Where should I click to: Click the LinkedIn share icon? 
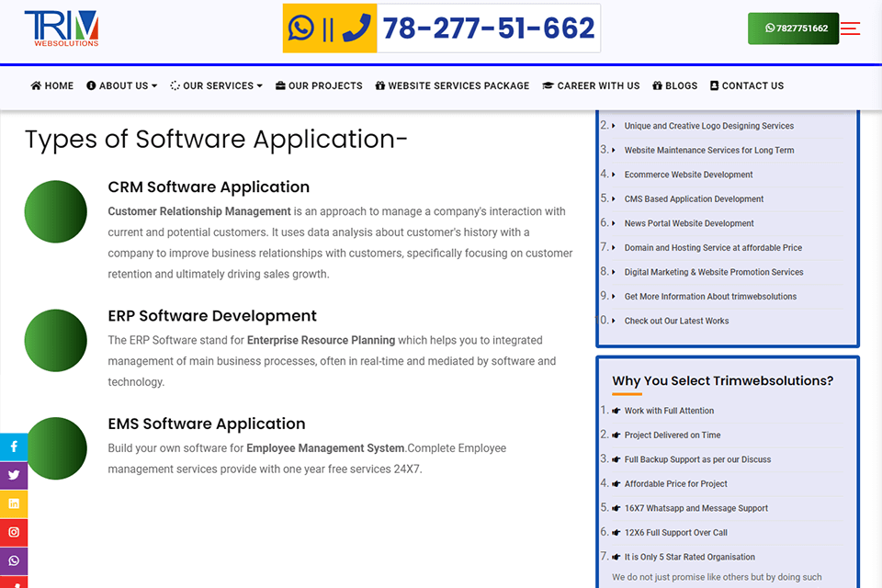click(14, 503)
